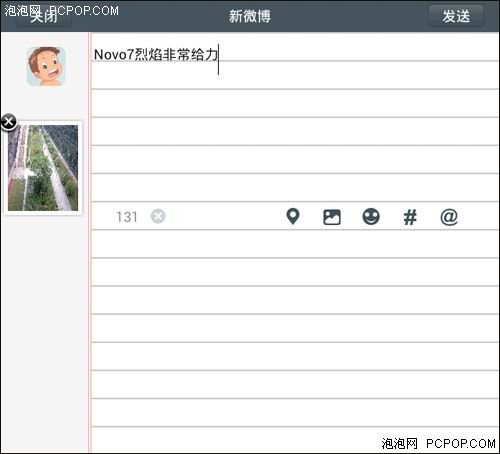Tap the 新微博 title in header
Screen dimensions: 500x454
coord(250,16)
